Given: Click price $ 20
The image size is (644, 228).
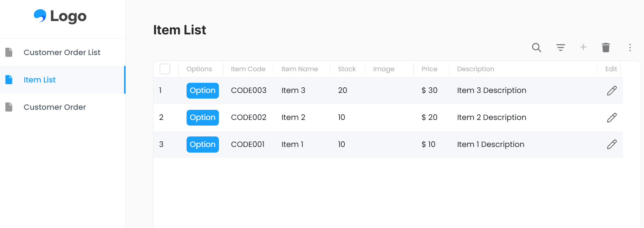Looking at the screenshot, I should click(429, 118).
